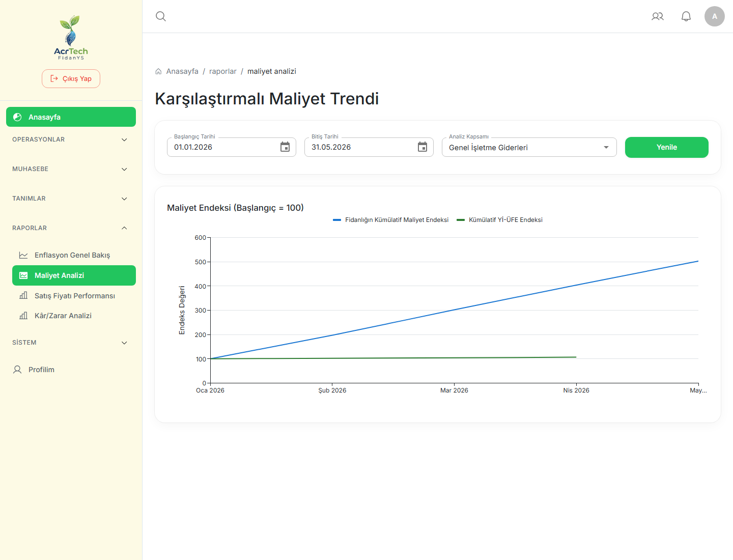Click the Satış Fiyatı Performansı bar icon
The width and height of the screenshot is (733, 560).
tap(23, 296)
